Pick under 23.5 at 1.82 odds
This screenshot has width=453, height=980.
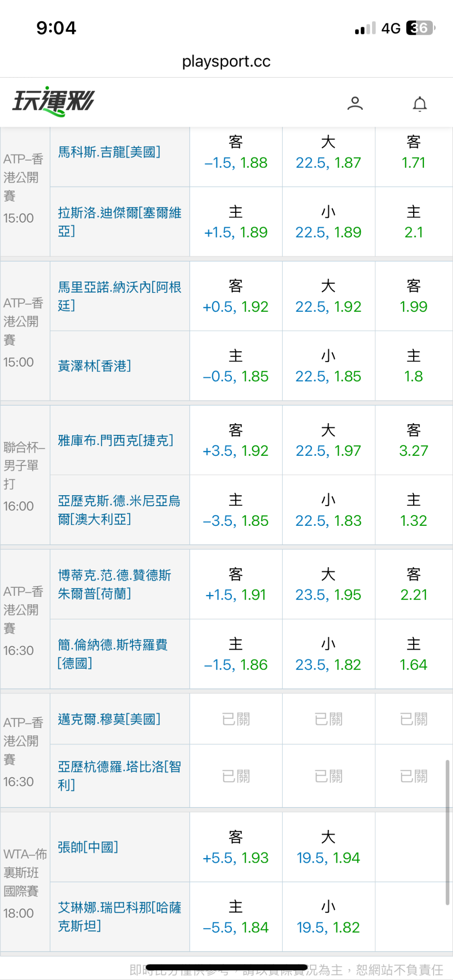pyautogui.click(x=328, y=665)
